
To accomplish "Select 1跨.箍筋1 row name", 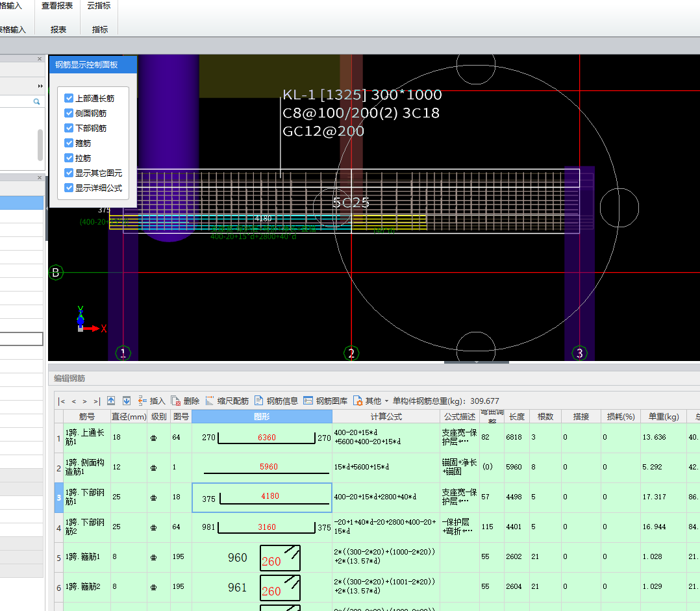I will pos(86,557).
